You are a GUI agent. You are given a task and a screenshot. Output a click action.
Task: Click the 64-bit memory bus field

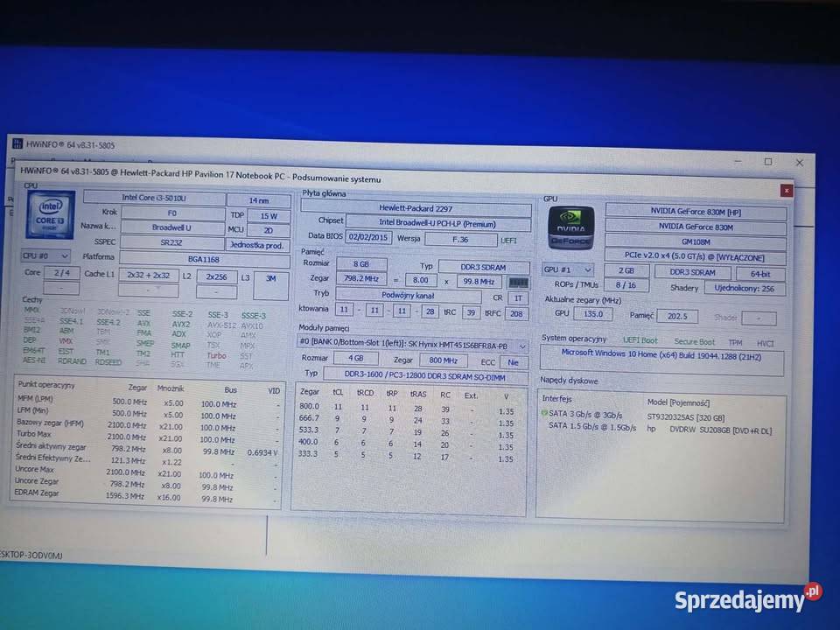coord(760,274)
